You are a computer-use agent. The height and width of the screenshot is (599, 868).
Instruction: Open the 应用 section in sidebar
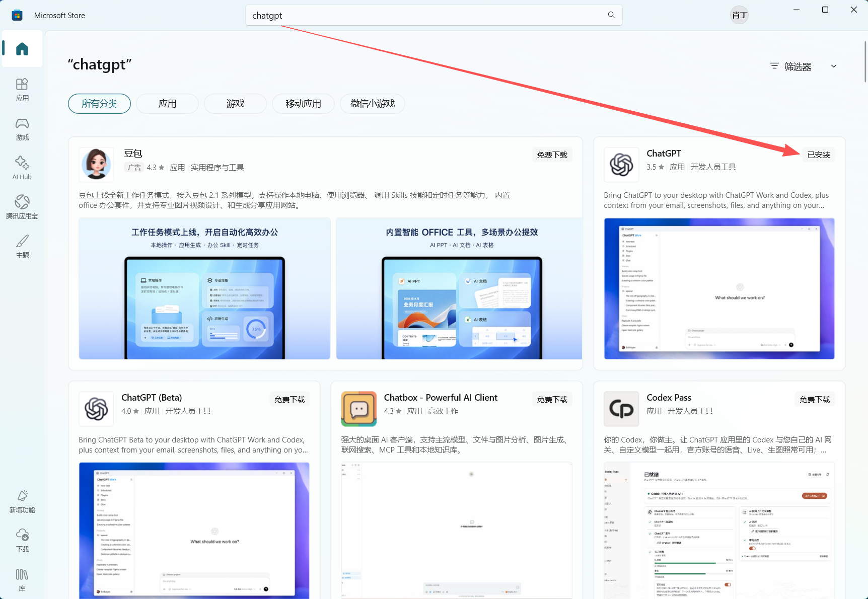[22, 90]
